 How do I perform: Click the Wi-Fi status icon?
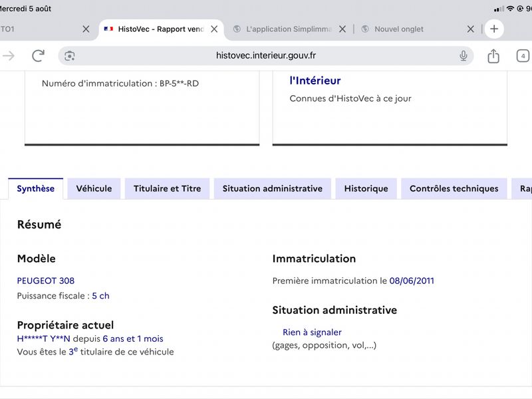coord(510,9)
